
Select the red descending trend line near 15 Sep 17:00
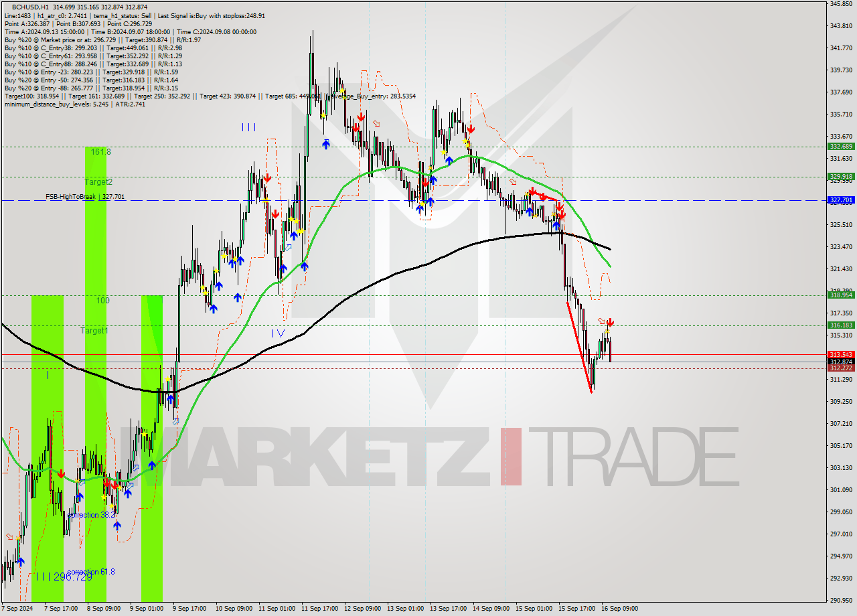580,347
